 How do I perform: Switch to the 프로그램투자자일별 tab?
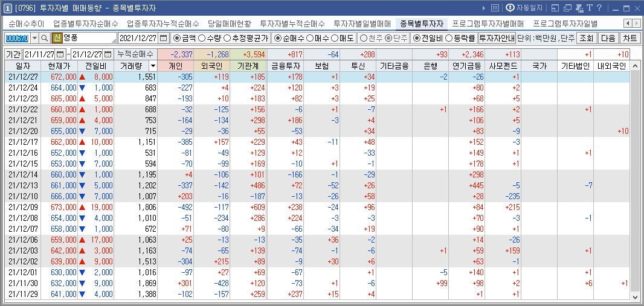click(565, 24)
